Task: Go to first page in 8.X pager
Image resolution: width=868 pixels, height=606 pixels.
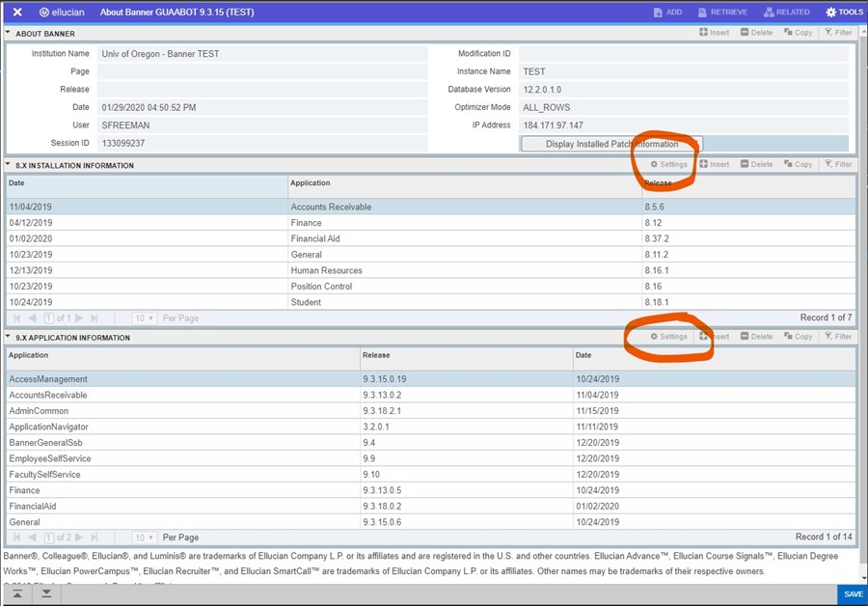Action: [x=16, y=318]
